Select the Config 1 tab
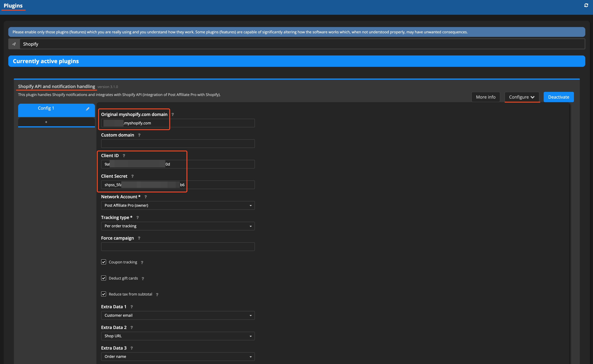The image size is (593, 364). click(46, 108)
